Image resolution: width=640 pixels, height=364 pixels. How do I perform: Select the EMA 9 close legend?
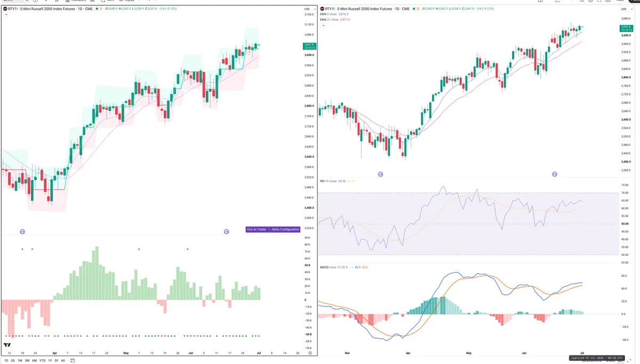click(328, 14)
